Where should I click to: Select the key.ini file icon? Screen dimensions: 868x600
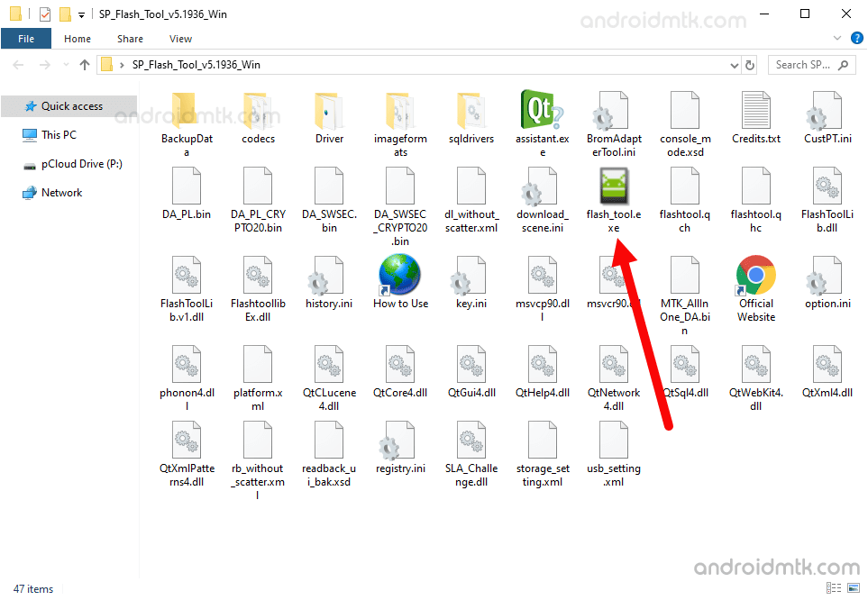tap(469, 275)
